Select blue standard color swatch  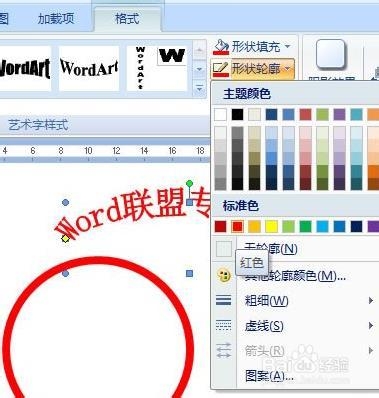click(339, 226)
